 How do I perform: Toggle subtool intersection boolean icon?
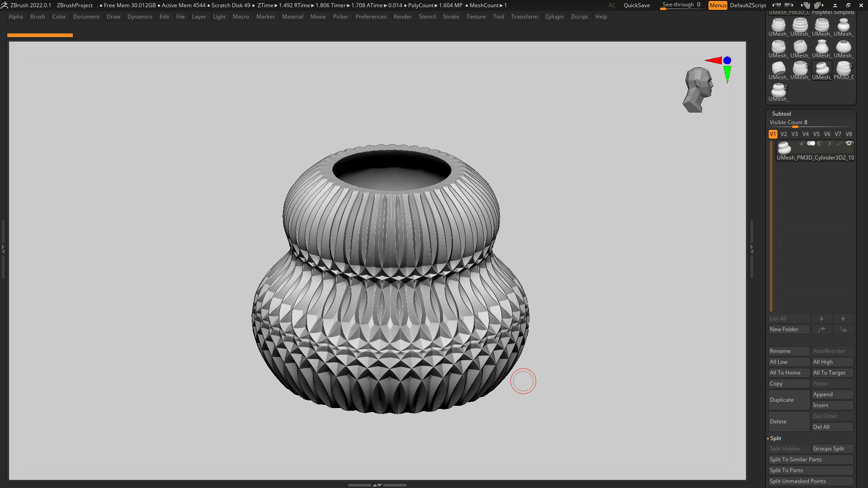830,144
